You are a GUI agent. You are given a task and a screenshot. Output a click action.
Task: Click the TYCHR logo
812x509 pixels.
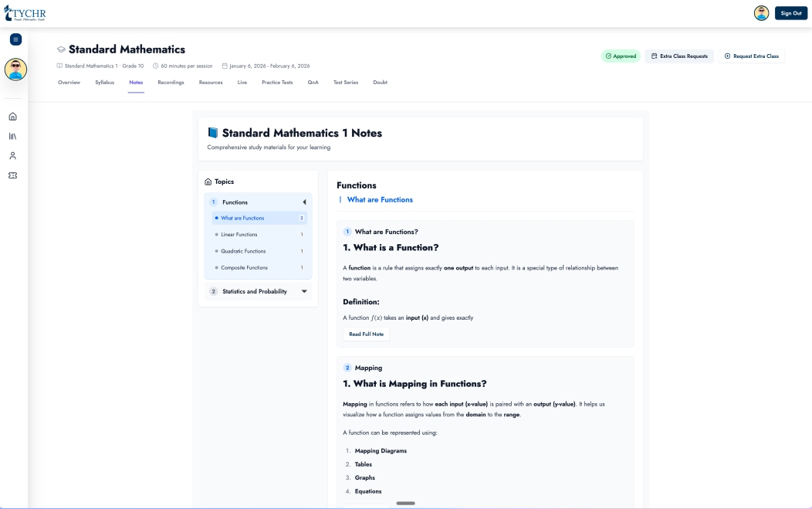pos(25,12)
